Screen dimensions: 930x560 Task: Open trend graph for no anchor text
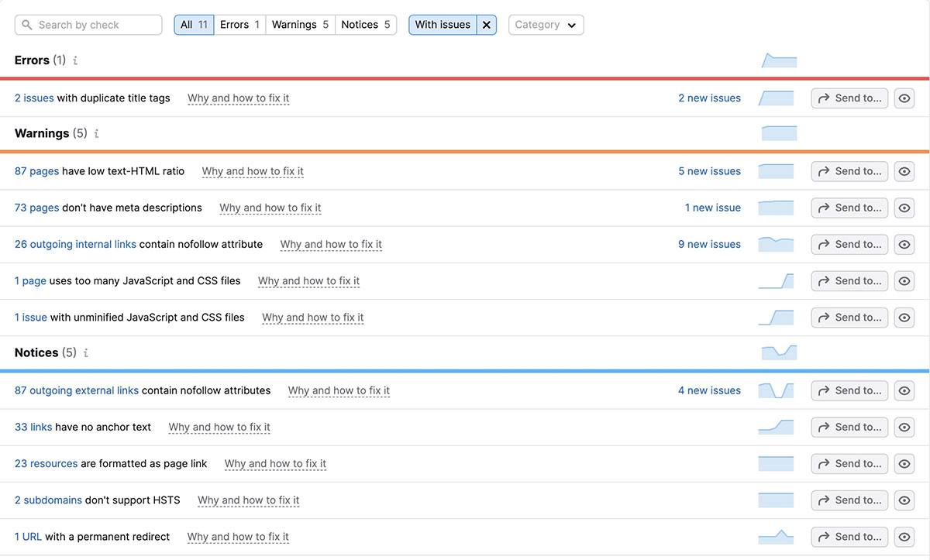[776, 427]
